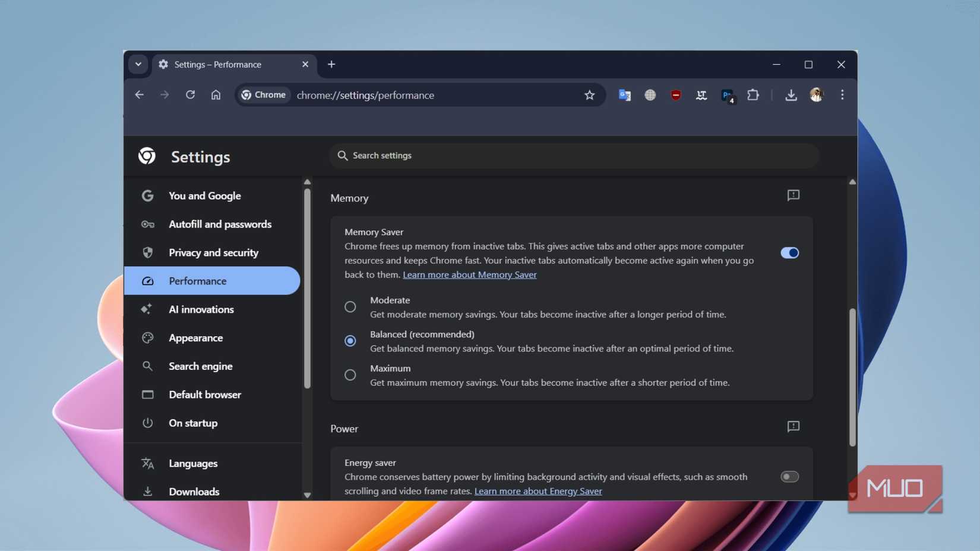Open the tab search dropdown arrow

click(x=138, y=65)
